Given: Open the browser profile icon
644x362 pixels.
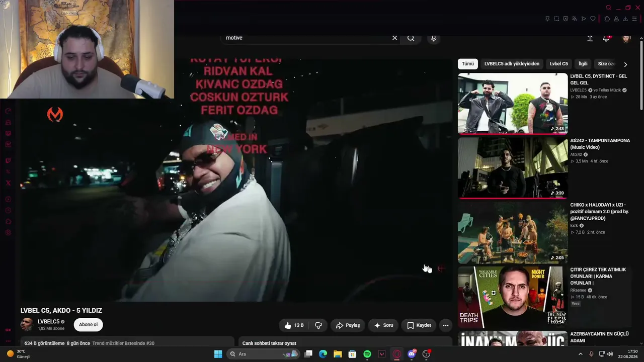Looking at the screenshot, I should 616,19.
